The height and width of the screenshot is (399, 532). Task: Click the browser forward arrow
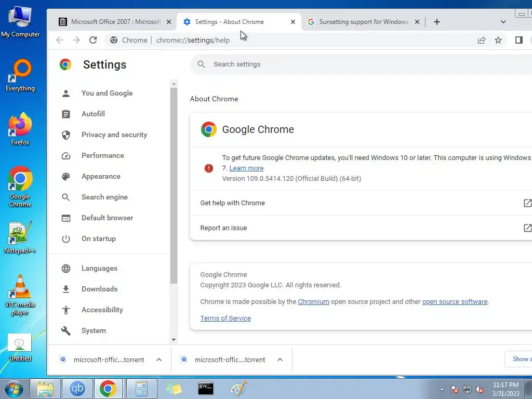click(76, 40)
